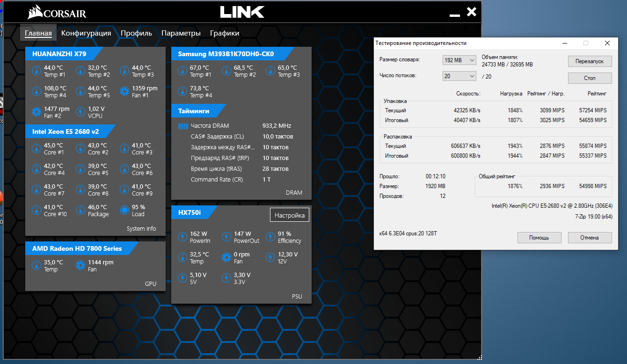The height and width of the screenshot is (364, 627).
Task: Click the Стоп button in benchmark
Action: click(x=590, y=78)
